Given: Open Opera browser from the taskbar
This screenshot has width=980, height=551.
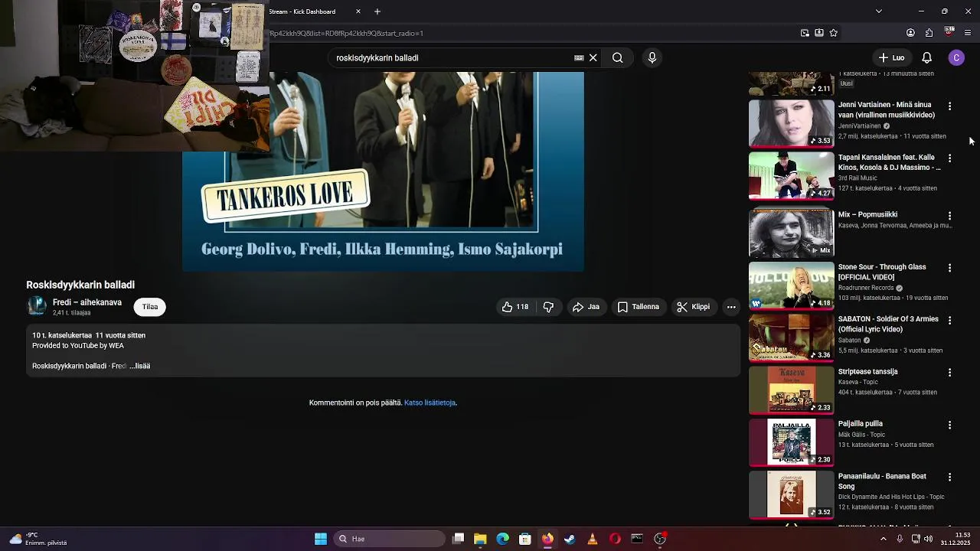Looking at the screenshot, I should point(615,539).
